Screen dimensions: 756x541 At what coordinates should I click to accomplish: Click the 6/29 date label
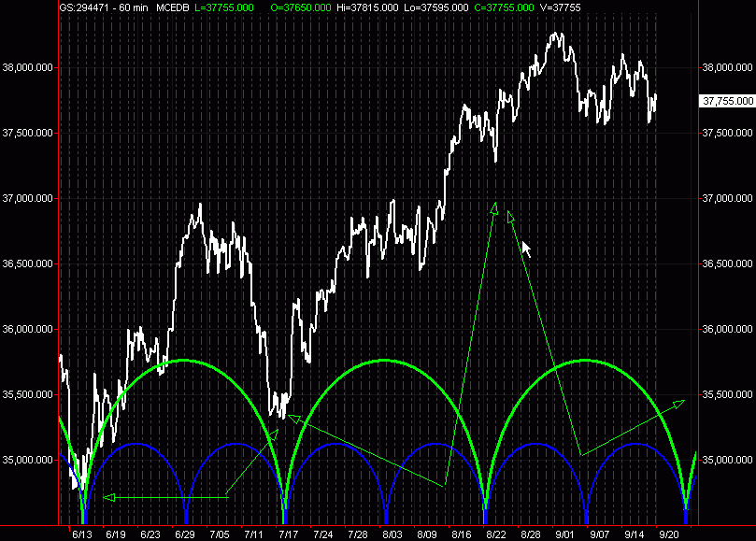click(x=185, y=534)
